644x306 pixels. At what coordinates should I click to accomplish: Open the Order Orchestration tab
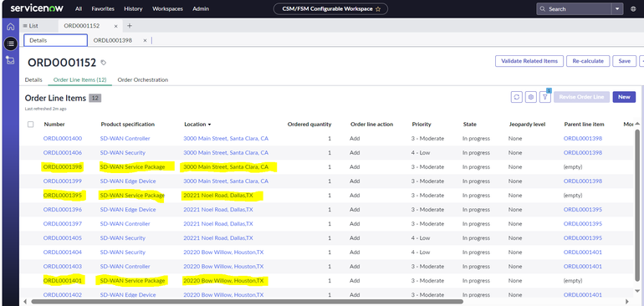tap(143, 79)
